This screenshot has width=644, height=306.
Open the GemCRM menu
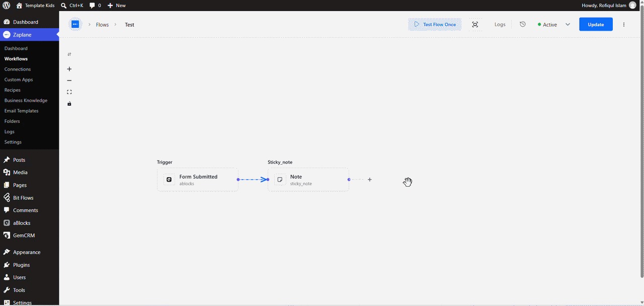[29, 236]
